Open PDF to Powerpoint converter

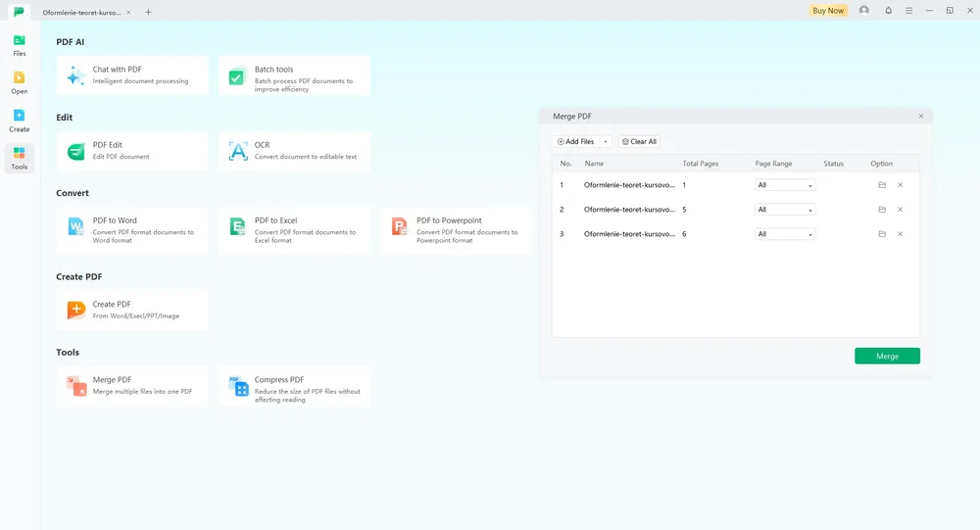click(x=457, y=230)
